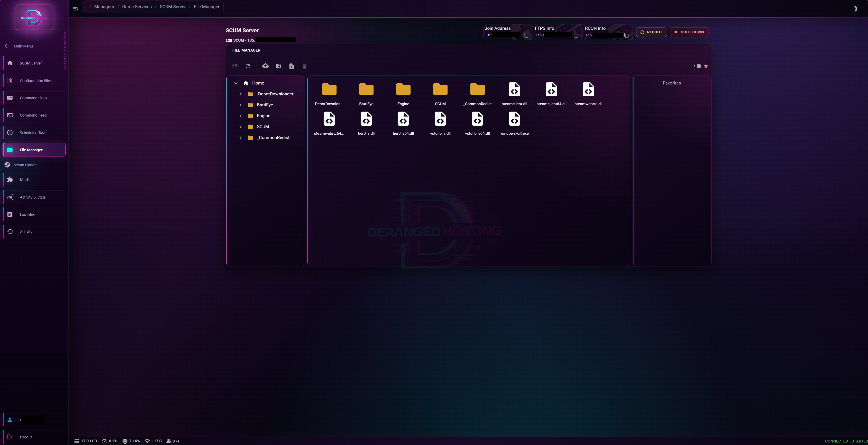Open Command Lines section
Viewport: 868px width, 445px height.
tap(34, 98)
